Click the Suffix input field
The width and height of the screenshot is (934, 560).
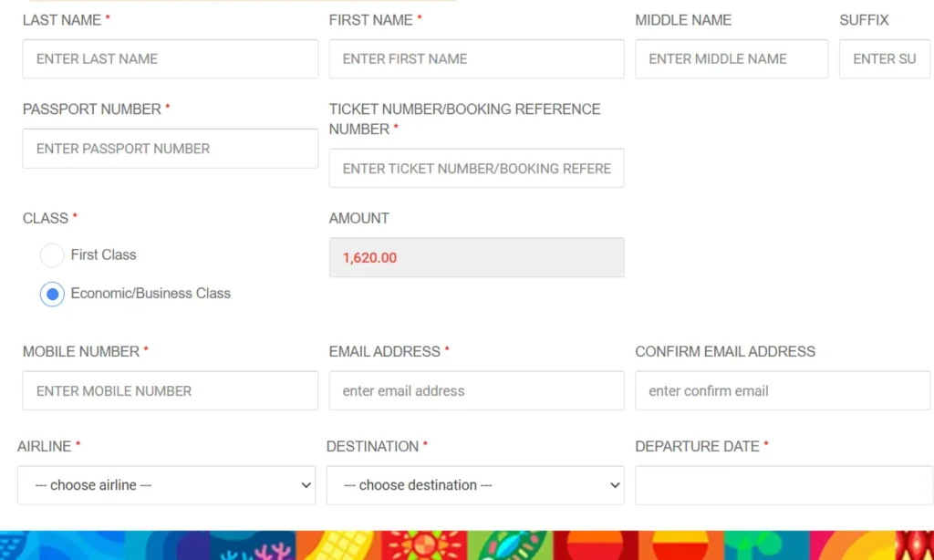click(884, 58)
